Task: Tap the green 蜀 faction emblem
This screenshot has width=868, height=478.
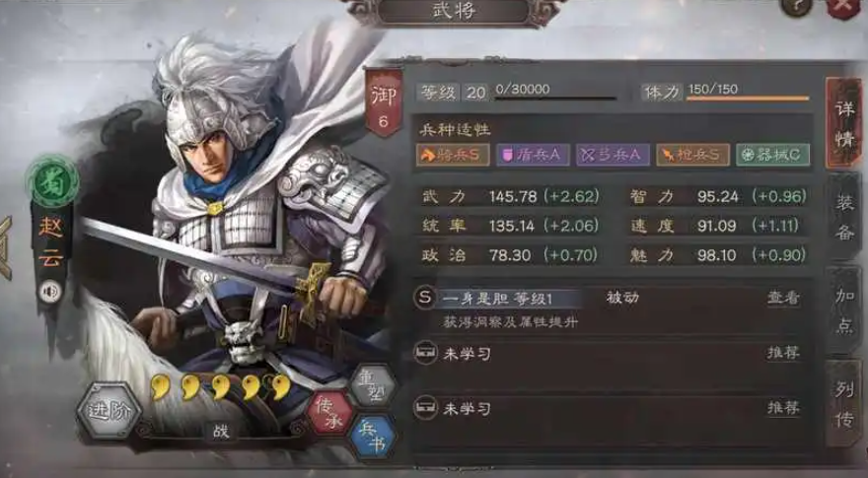Action: tap(52, 181)
